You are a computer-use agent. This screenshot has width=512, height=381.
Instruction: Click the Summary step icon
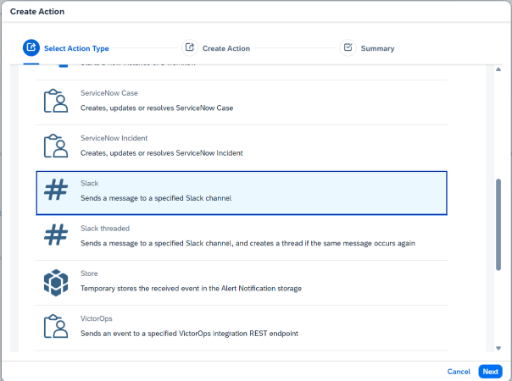click(348, 47)
